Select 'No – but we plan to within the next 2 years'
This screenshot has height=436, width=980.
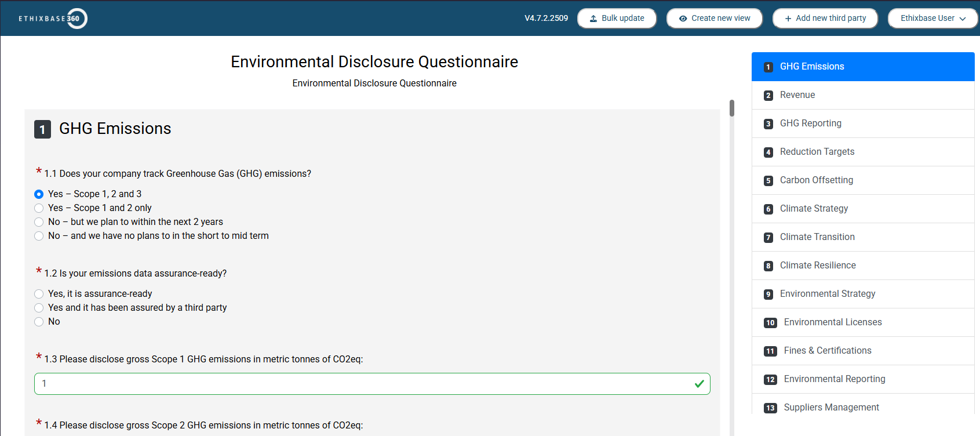[x=39, y=222]
